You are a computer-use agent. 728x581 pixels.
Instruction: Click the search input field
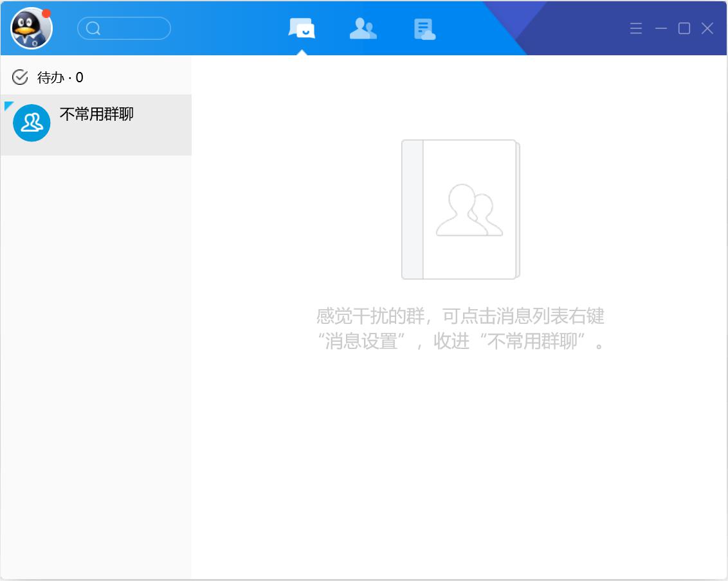(124, 28)
